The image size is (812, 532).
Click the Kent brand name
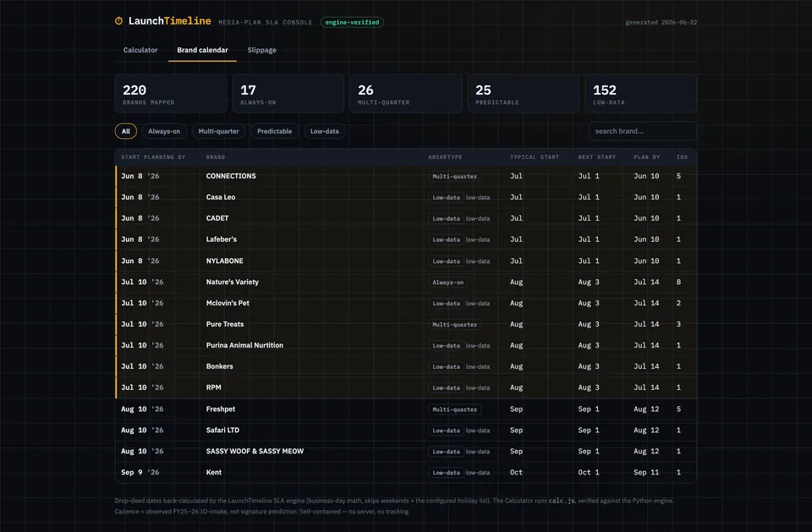pyautogui.click(x=214, y=473)
